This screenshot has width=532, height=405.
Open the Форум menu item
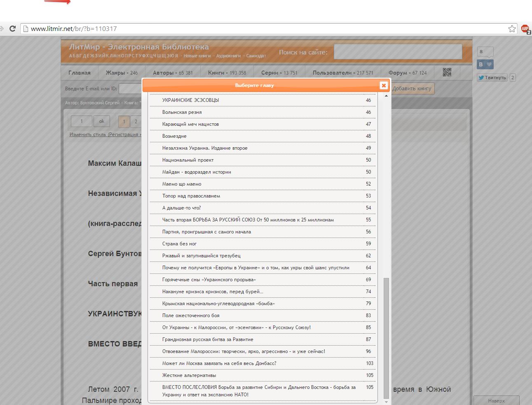click(408, 73)
